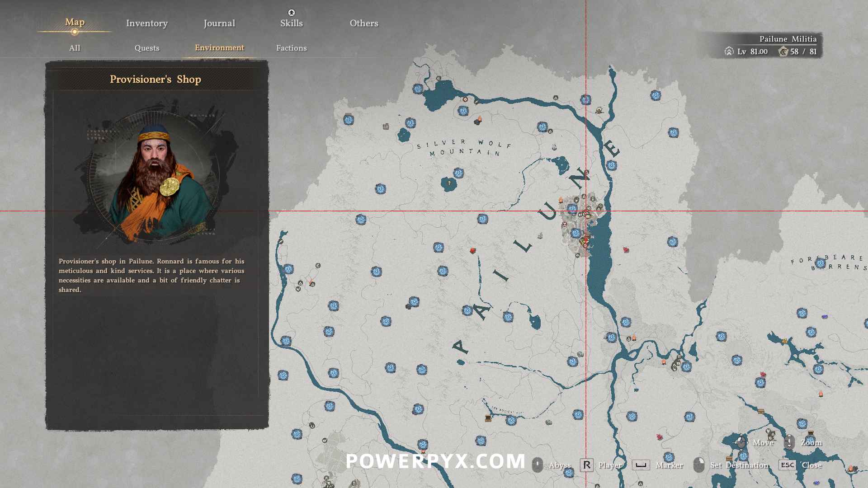The height and width of the screenshot is (488, 868).
Task: Show Factions map filter
Action: point(291,48)
